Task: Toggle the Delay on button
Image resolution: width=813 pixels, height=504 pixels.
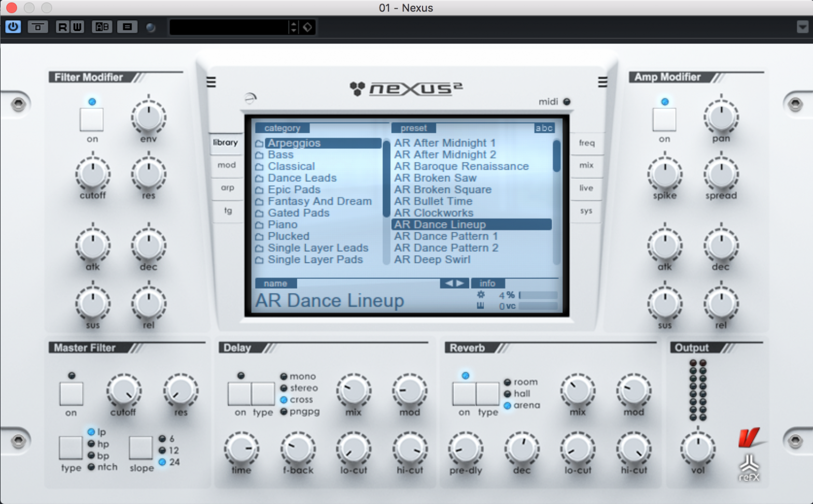Action: pyautogui.click(x=240, y=394)
